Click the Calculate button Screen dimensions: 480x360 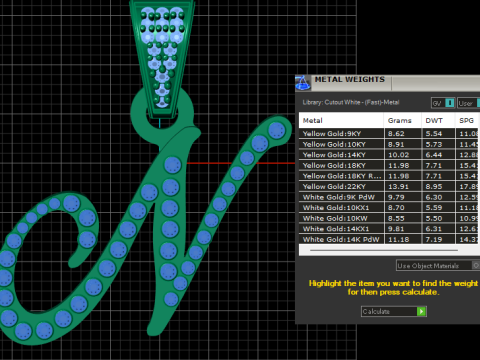pos(394,311)
